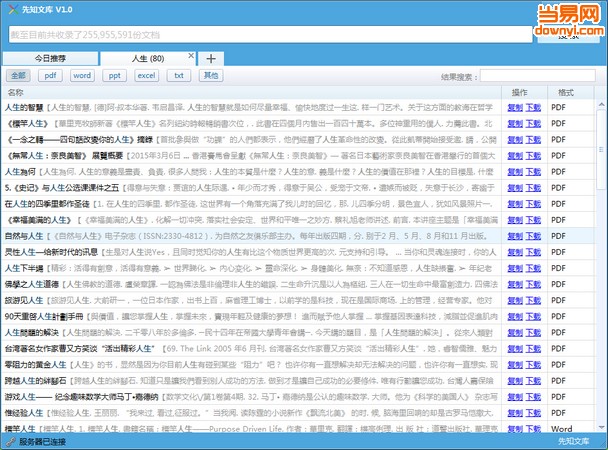Open 台湾著名女作家曹又方笑谈 result
Viewport: 608px width, 450px height.
[x=79, y=349]
